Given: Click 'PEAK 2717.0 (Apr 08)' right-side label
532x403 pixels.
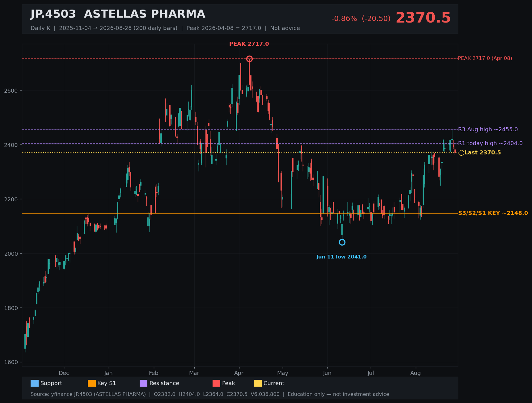Looking at the screenshot, I should 485,58.
